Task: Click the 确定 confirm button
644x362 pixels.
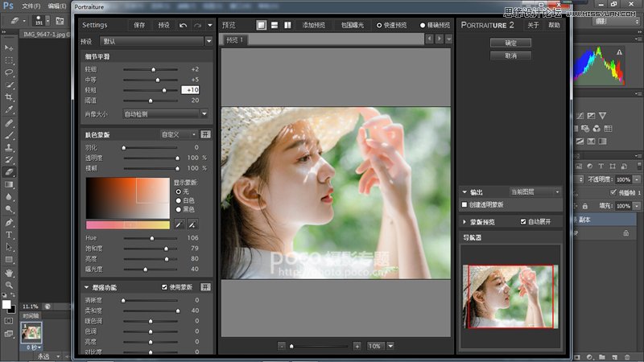Action: pos(510,43)
